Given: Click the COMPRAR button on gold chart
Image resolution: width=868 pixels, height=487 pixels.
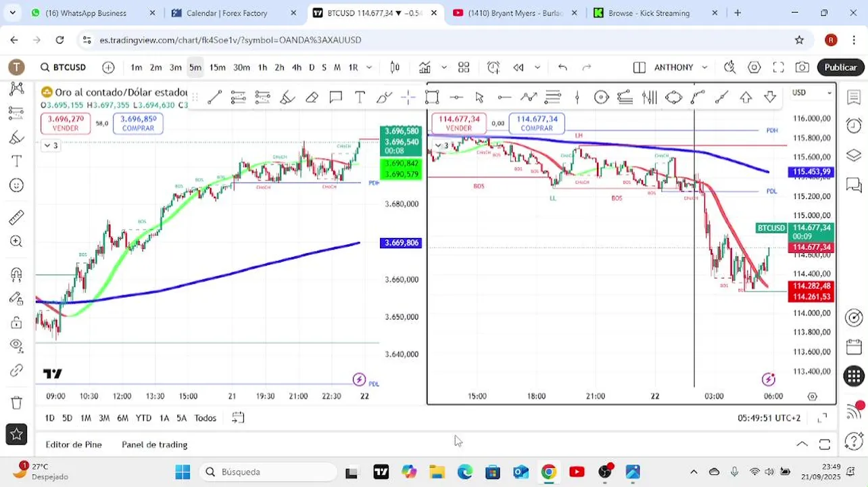Looking at the screenshot, I should click(x=138, y=123).
